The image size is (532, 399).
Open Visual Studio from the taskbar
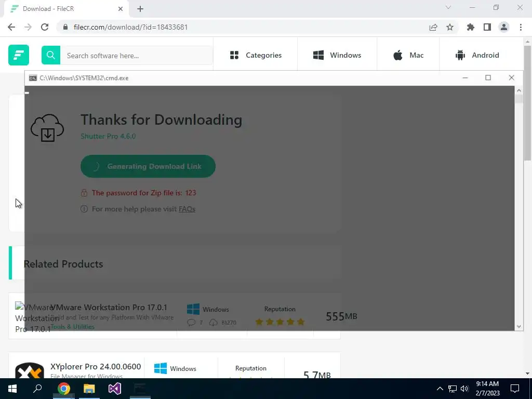tap(115, 389)
